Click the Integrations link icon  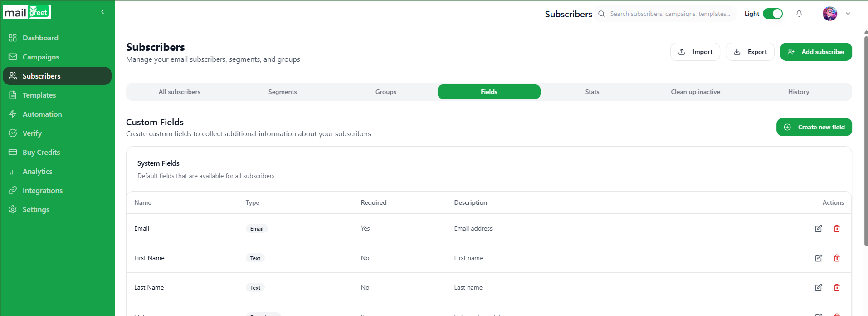13,190
